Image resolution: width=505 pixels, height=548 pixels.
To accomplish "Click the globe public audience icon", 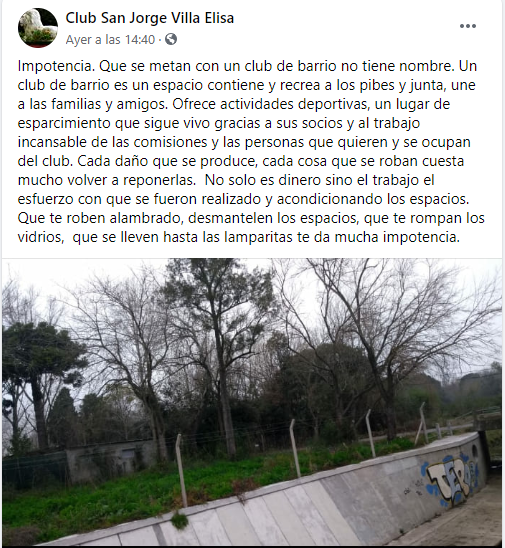I will (x=171, y=39).
